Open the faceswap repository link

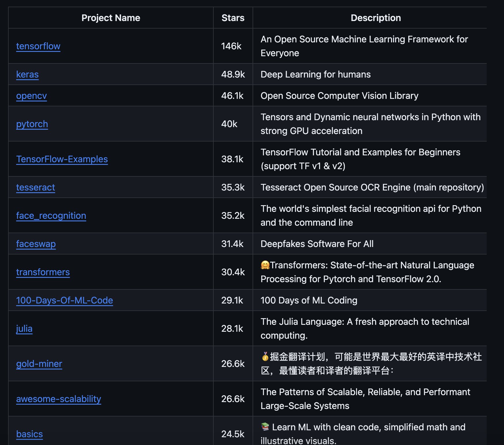pos(36,244)
